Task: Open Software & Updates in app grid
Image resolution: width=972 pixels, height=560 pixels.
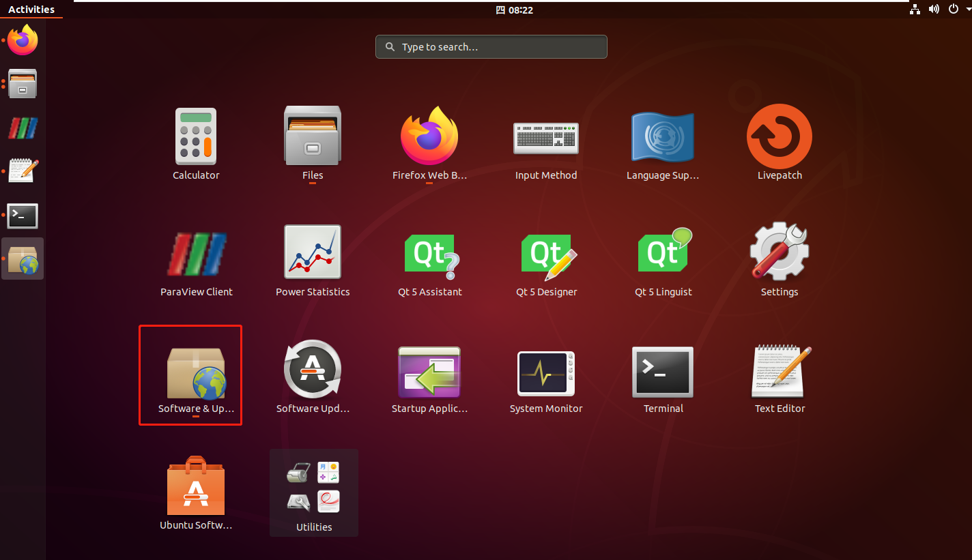Action: click(x=196, y=377)
